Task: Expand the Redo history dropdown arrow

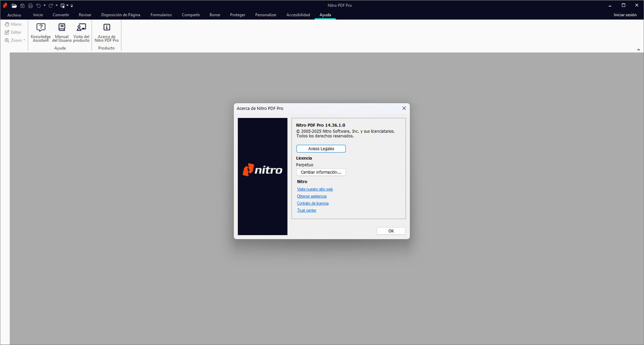Action: click(x=56, y=6)
